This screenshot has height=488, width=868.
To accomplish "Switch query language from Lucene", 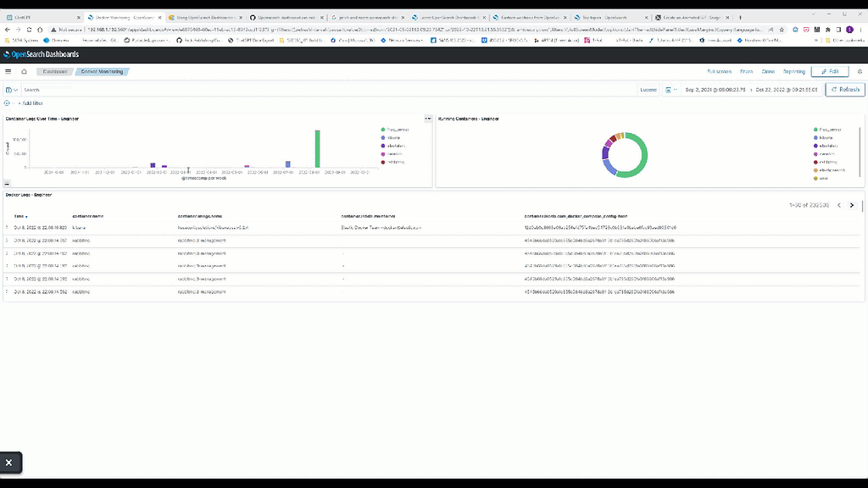I will (648, 90).
